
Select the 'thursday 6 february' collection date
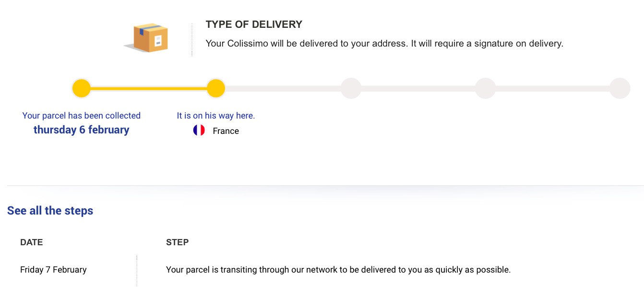[82, 130]
